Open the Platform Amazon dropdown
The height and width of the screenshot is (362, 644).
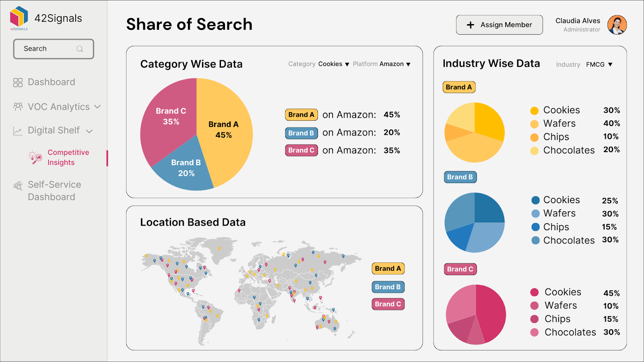pyautogui.click(x=394, y=64)
